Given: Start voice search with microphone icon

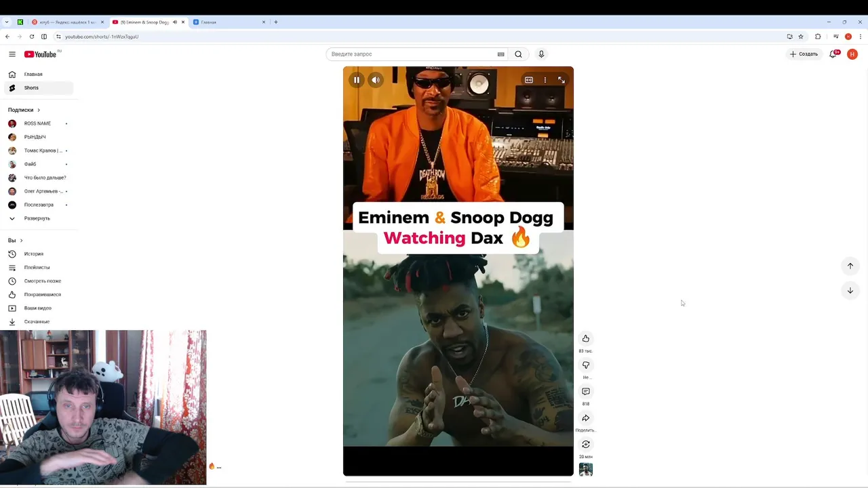Looking at the screenshot, I should (x=541, y=54).
